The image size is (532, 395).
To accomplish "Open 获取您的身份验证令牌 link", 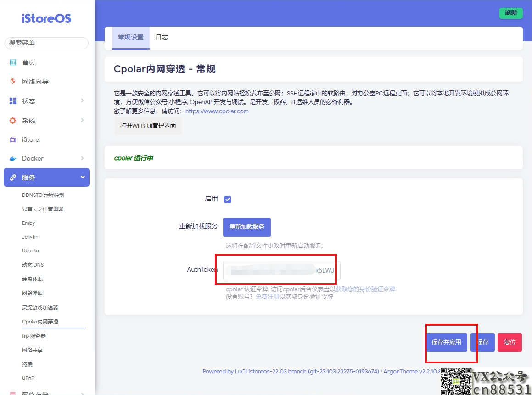I will 365,289.
